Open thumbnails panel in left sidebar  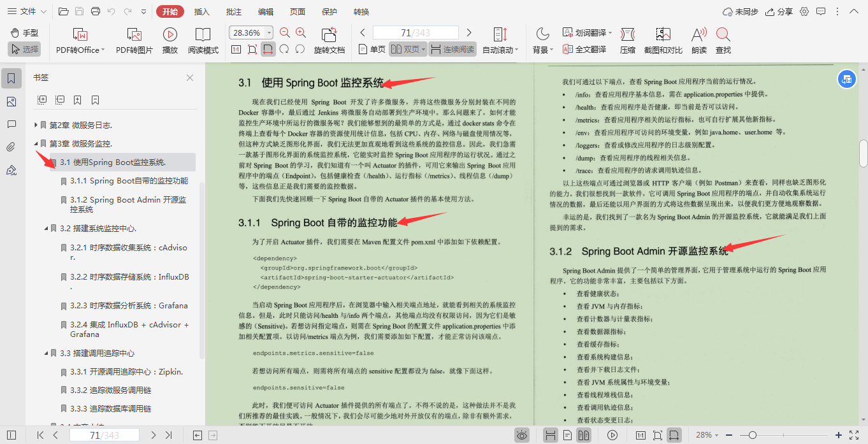11,102
